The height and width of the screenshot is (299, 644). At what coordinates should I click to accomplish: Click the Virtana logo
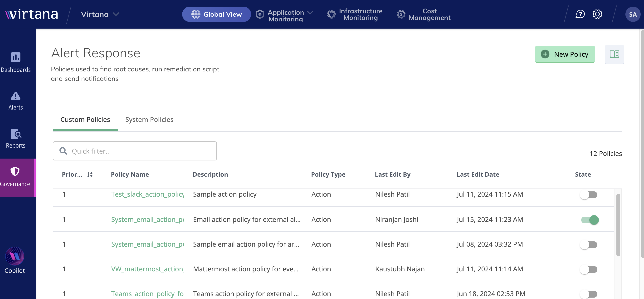click(x=32, y=14)
